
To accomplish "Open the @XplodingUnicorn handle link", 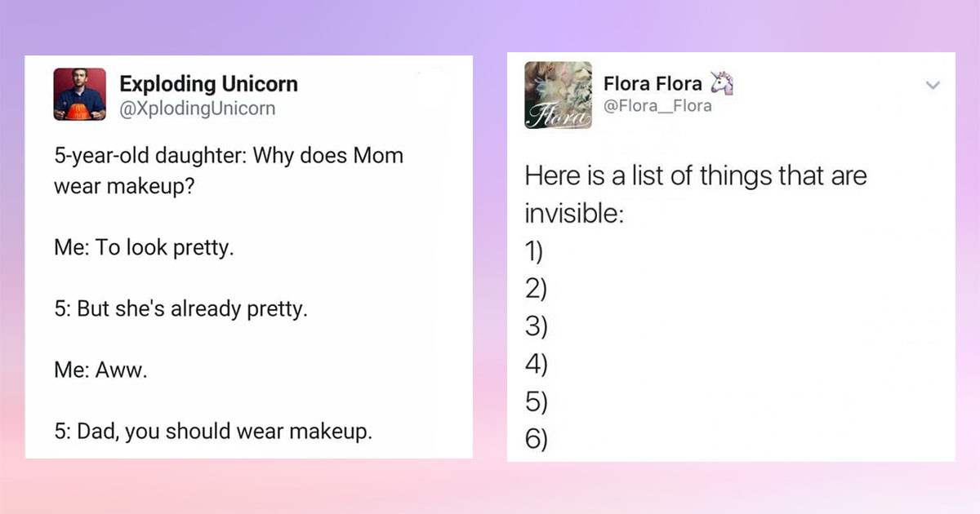I will pyautogui.click(x=197, y=108).
